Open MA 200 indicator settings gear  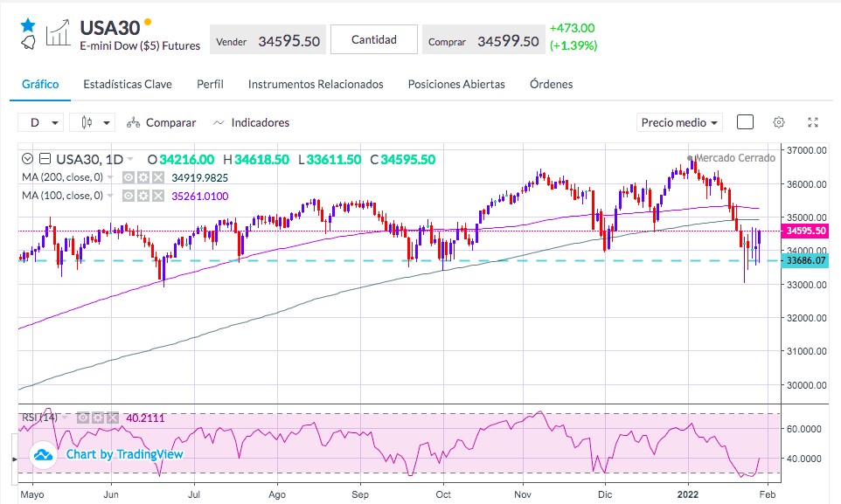pos(143,177)
